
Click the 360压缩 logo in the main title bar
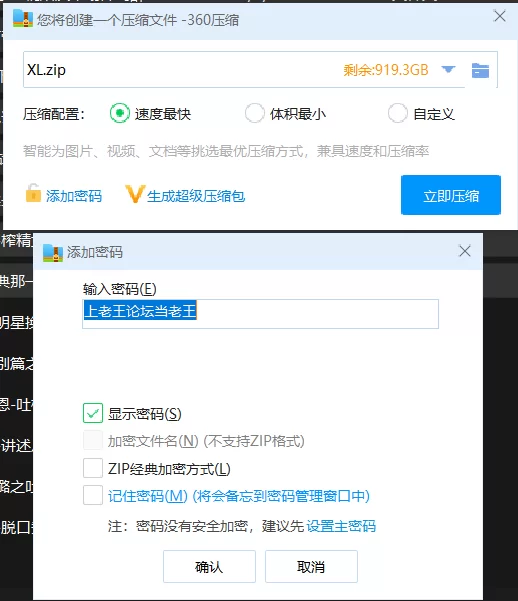(23, 19)
